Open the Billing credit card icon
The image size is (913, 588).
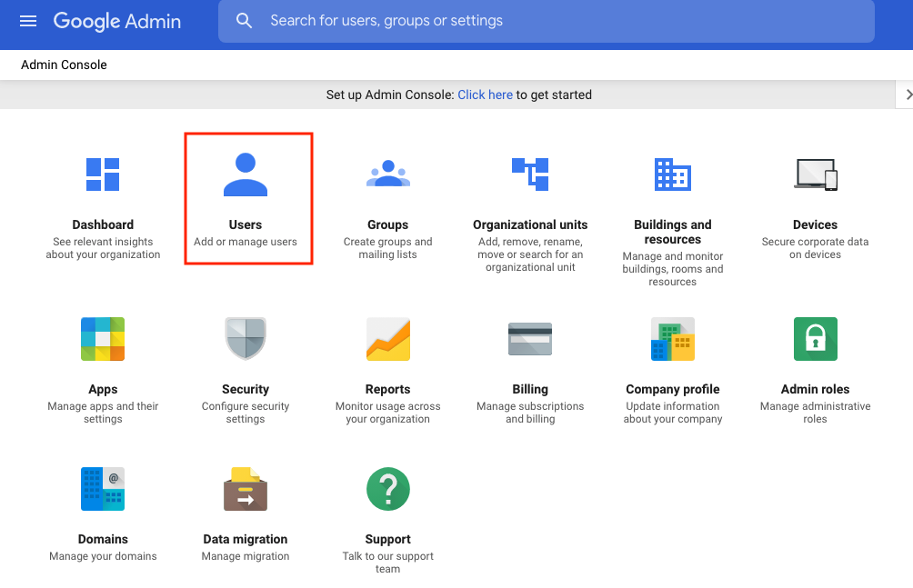530,339
